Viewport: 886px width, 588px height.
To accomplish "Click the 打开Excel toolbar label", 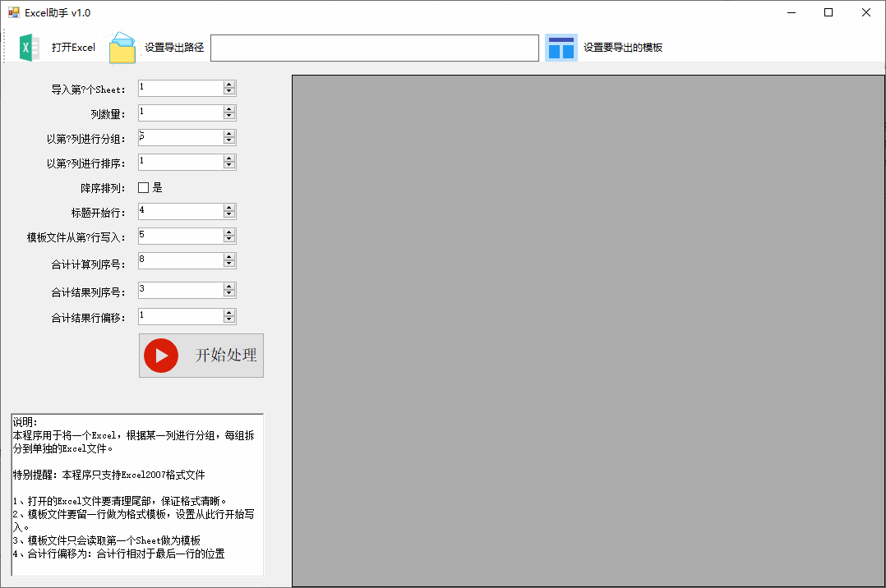I will pos(73,48).
